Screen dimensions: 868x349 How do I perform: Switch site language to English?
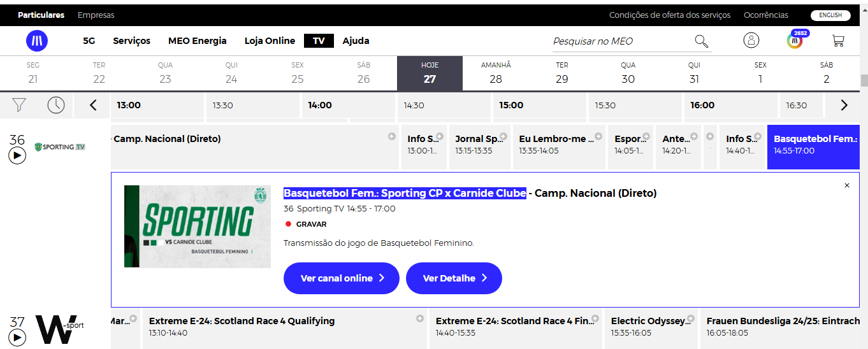coord(830,15)
